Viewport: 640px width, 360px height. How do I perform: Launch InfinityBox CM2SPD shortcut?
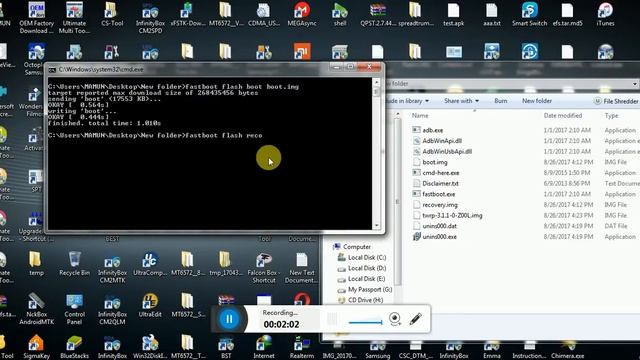[x=150, y=18]
